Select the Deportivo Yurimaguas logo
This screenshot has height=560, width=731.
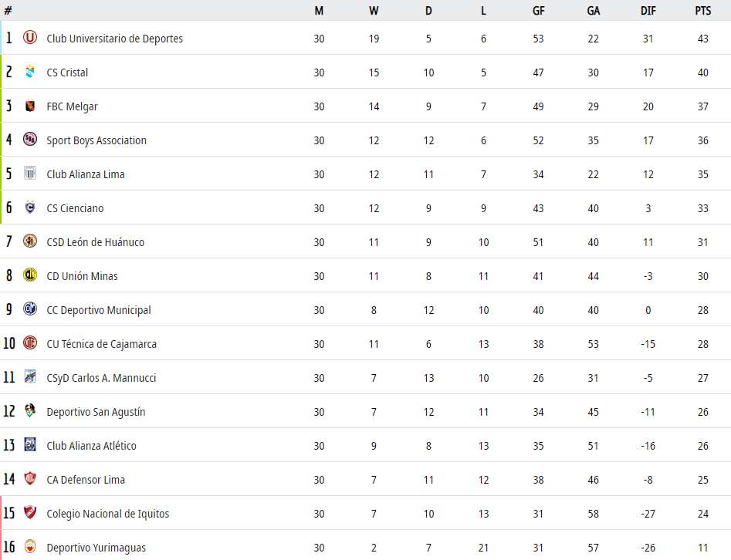coord(30,546)
